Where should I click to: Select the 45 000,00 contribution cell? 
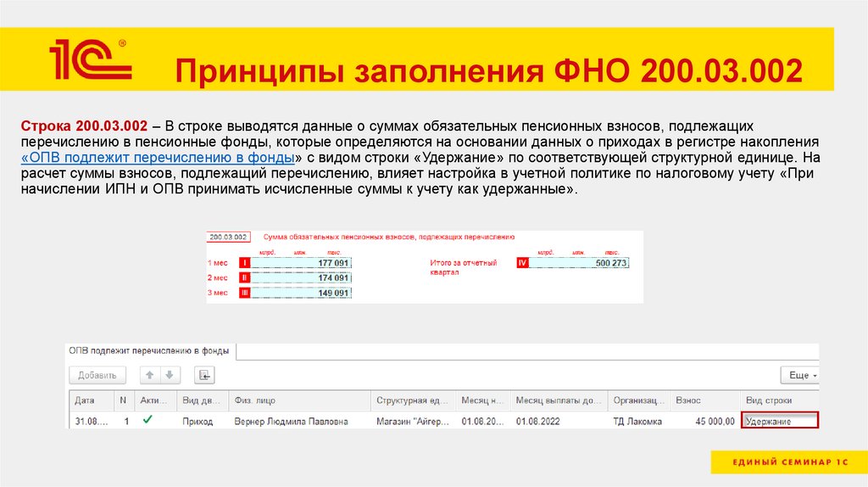(x=704, y=421)
